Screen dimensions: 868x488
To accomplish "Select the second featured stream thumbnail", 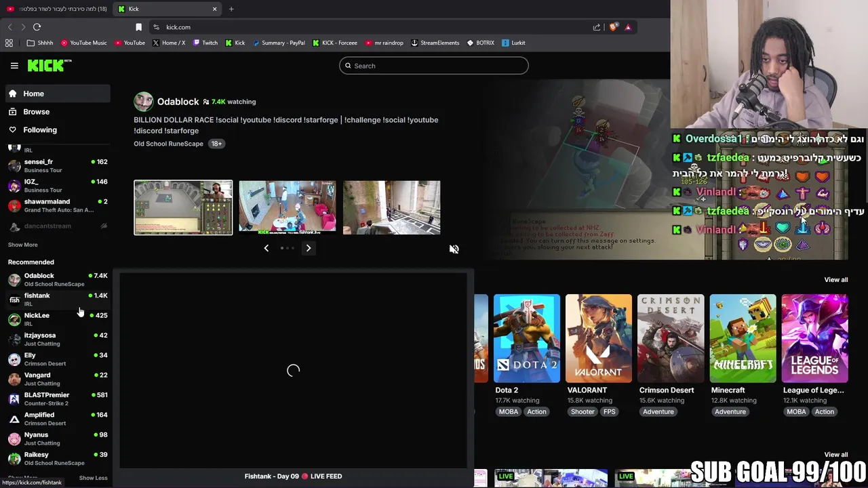I will tap(288, 207).
